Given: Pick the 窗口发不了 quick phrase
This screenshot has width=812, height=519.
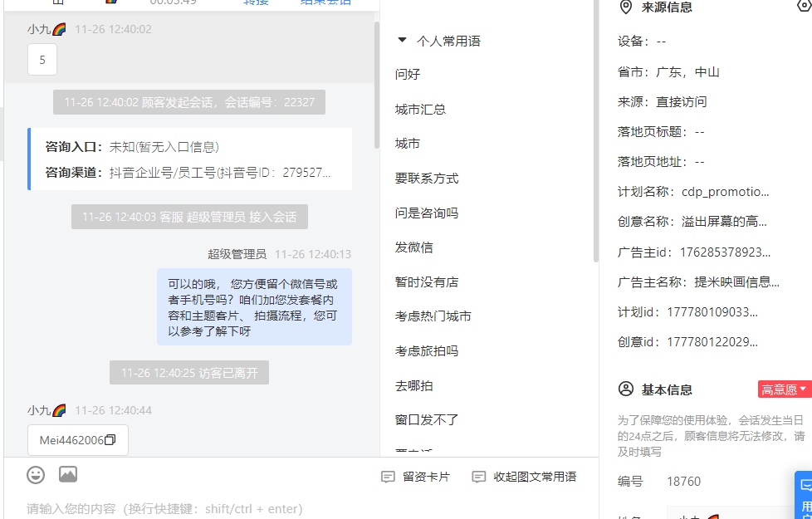Looking at the screenshot, I should [x=427, y=419].
